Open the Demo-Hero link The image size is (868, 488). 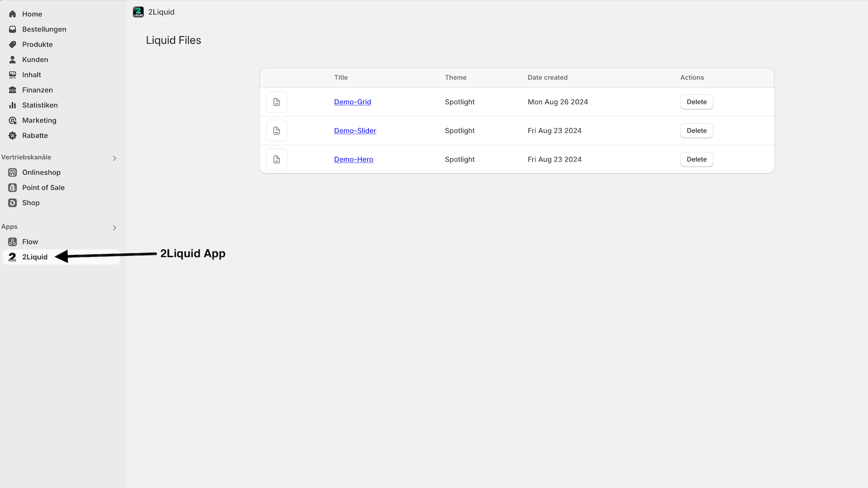point(353,159)
